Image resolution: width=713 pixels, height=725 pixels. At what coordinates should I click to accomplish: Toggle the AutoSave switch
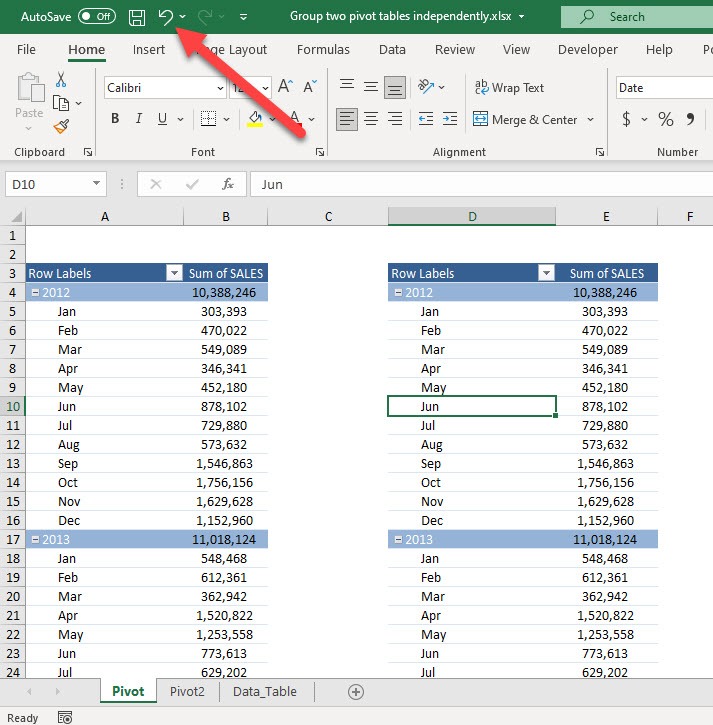point(97,17)
